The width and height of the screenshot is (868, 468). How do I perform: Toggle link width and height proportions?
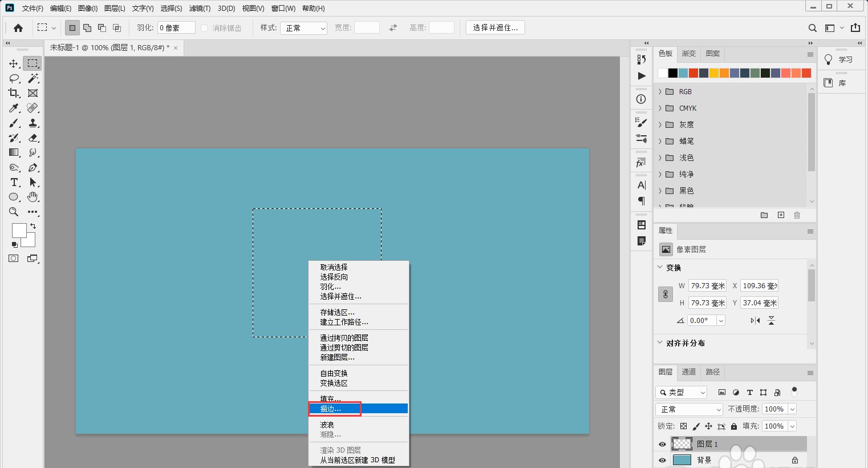point(666,294)
